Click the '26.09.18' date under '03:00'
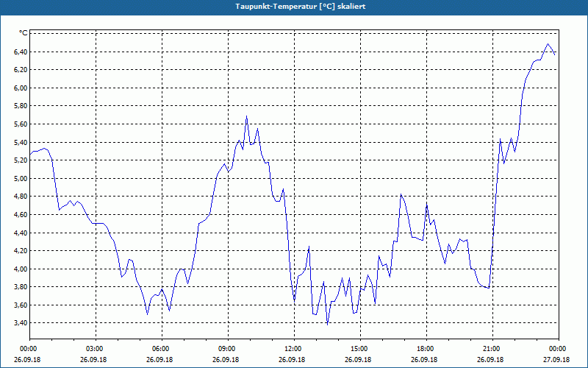This screenshot has width=588, height=368. click(93, 359)
